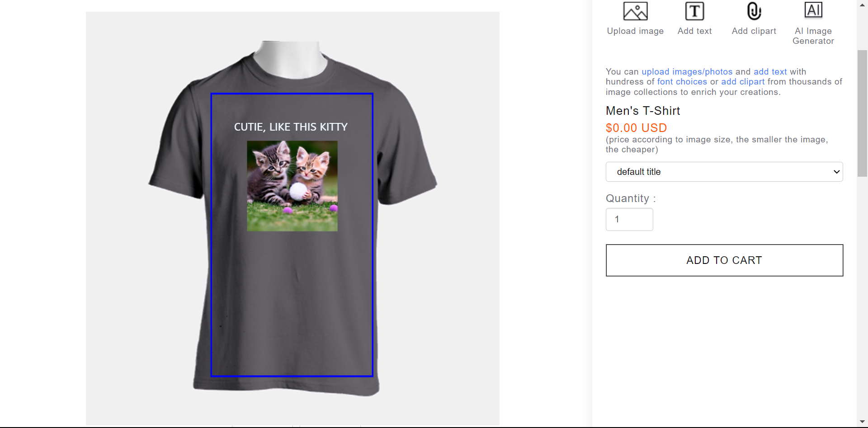Viewport: 868px width, 428px height.
Task: Open the default title dropdown
Action: [724, 172]
